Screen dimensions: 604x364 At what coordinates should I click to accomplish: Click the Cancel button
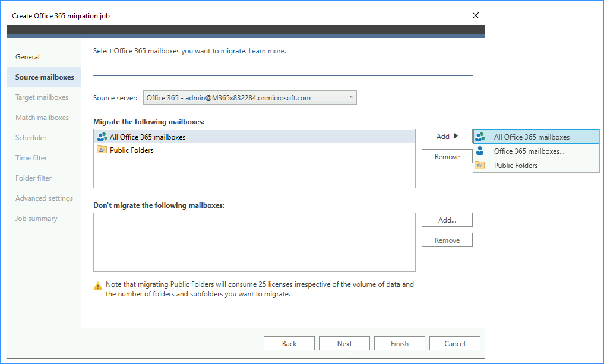[454, 343]
